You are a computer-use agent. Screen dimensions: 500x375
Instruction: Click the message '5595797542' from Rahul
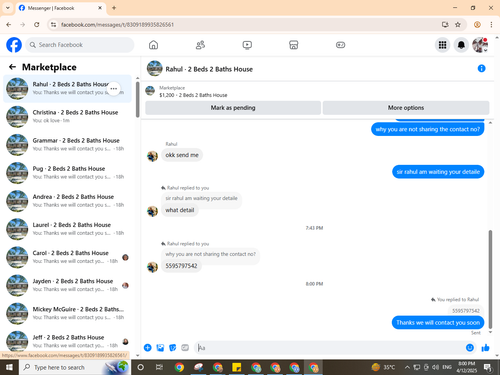tap(181, 266)
